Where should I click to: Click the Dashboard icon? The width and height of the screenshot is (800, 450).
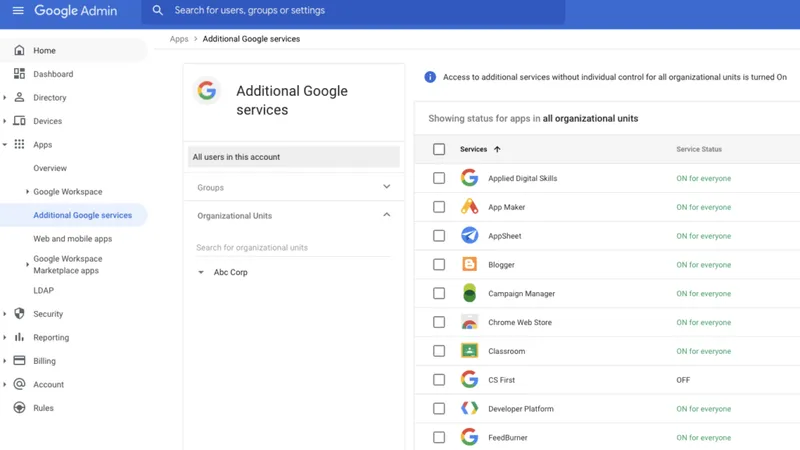pos(19,74)
